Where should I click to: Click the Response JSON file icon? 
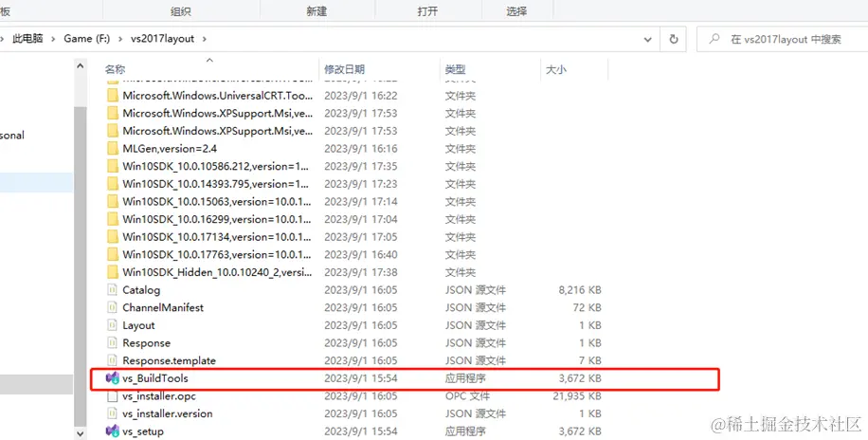point(113,343)
